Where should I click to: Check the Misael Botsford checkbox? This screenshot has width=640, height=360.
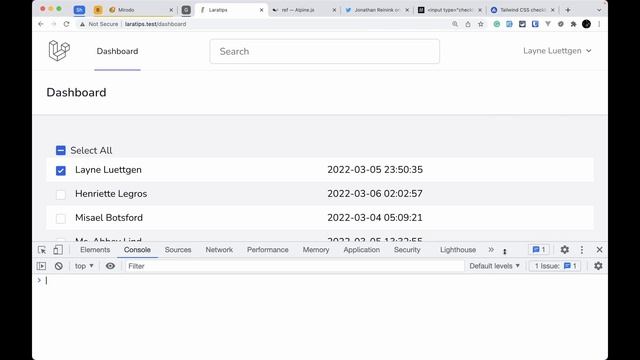pyautogui.click(x=60, y=218)
